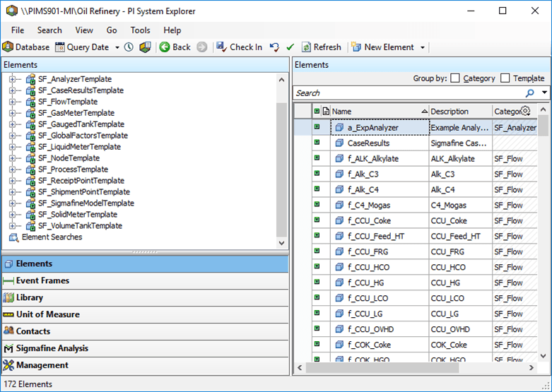552x392 pixels.
Task: Enable Group by Category checkbox
Action: (455, 78)
